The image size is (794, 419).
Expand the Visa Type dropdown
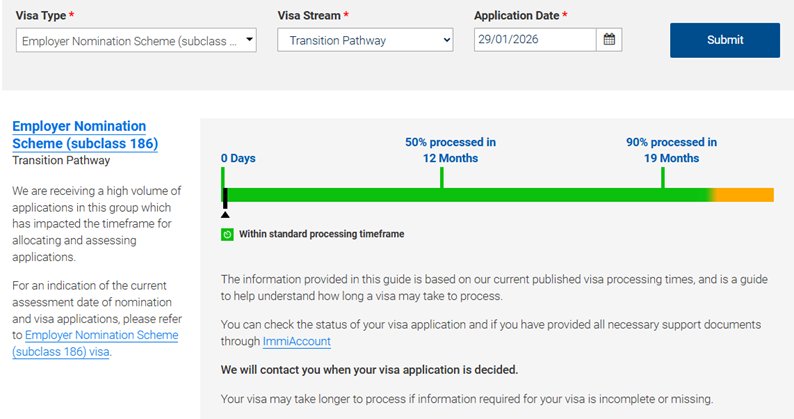coord(136,40)
